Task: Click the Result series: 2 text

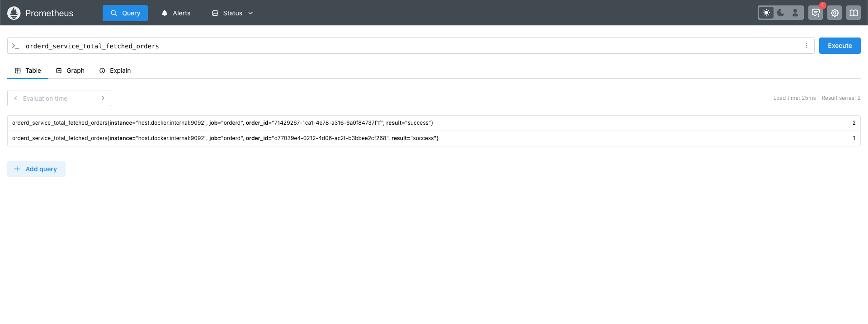Action: tap(841, 98)
